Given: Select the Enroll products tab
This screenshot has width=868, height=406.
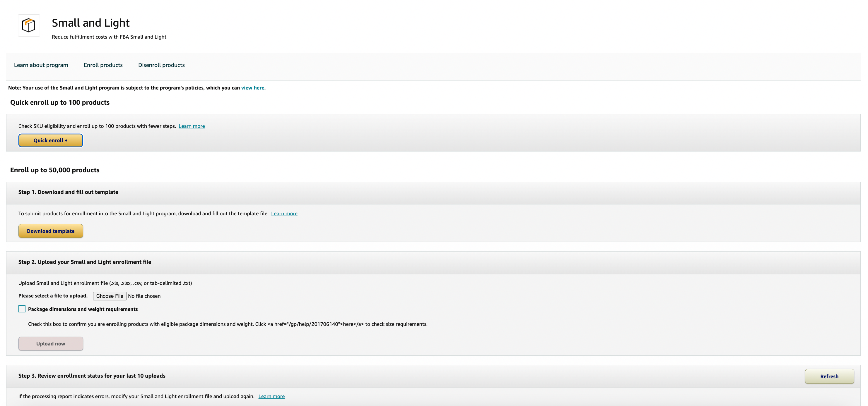Looking at the screenshot, I should pos(103,65).
